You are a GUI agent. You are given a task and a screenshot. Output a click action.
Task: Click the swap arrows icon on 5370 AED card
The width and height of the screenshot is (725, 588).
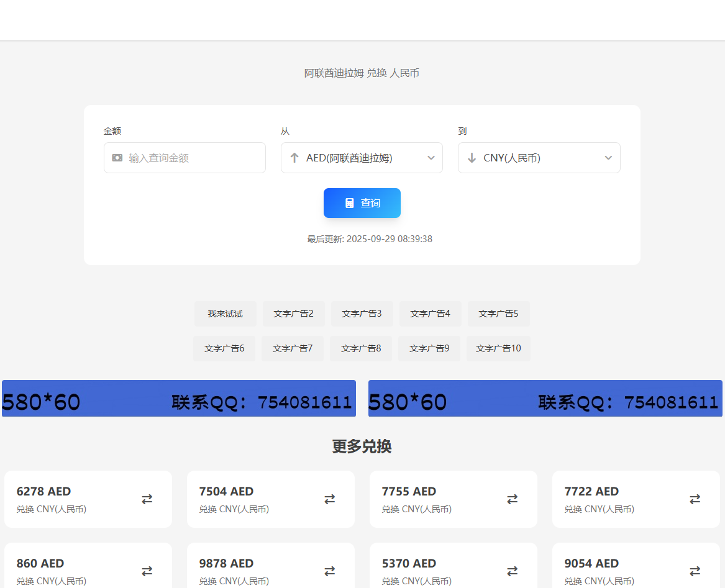pyautogui.click(x=513, y=571)
